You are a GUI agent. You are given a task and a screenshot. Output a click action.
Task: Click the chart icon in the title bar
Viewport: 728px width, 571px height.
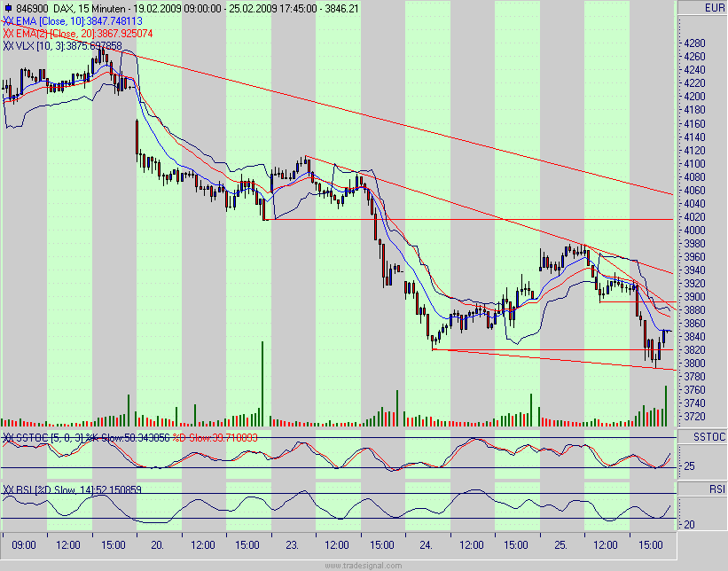pyautogui.click(x=8, y=7)
